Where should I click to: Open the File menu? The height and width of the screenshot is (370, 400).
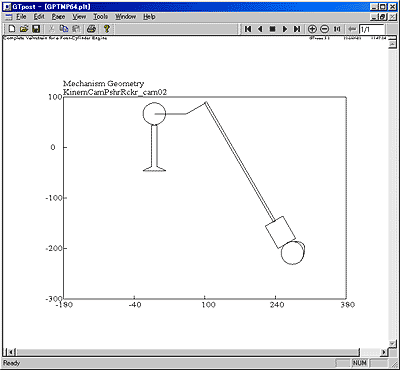21,17
